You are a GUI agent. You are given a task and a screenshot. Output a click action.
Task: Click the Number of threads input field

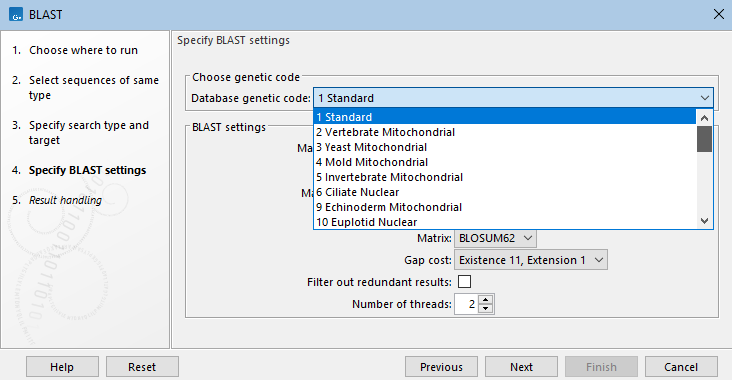[467, 304]
